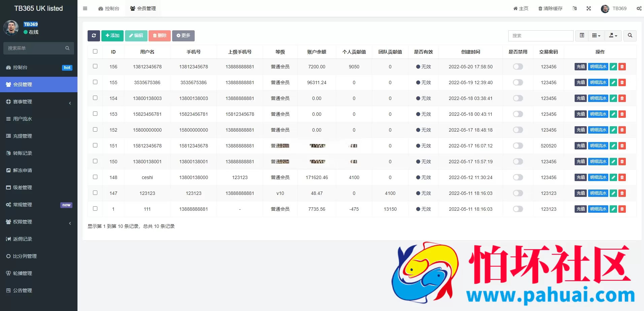Open the 更多 dropdown button
Image resolution: width=644 pixels, height=311 pixels.
(x=183, y=36)
